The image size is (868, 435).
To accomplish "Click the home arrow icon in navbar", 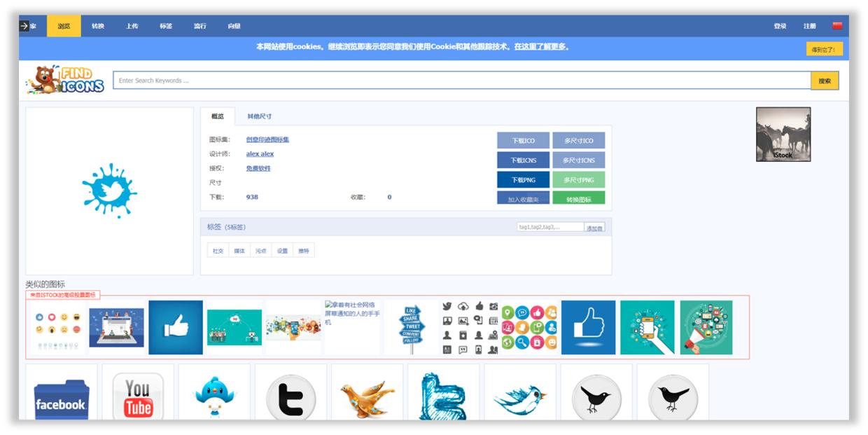I will coord(24,26).
